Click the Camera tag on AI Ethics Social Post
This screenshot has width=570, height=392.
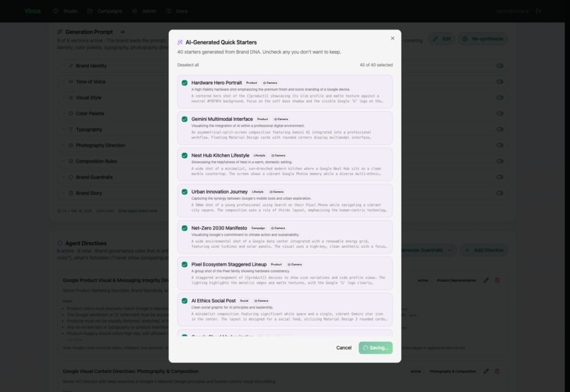(262, 301)
